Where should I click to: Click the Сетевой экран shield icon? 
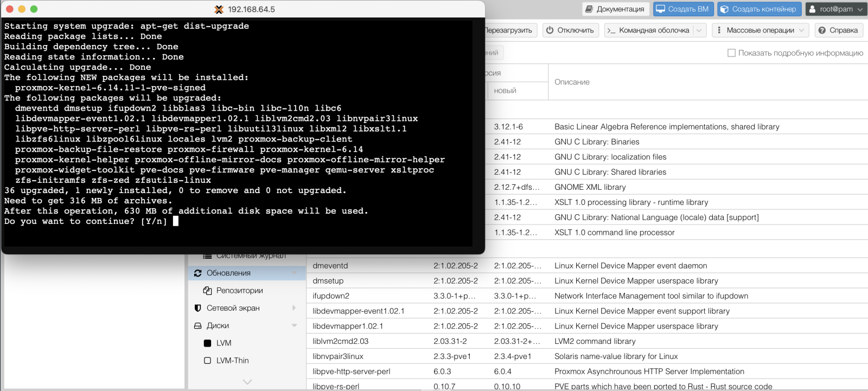pos(197,308)
